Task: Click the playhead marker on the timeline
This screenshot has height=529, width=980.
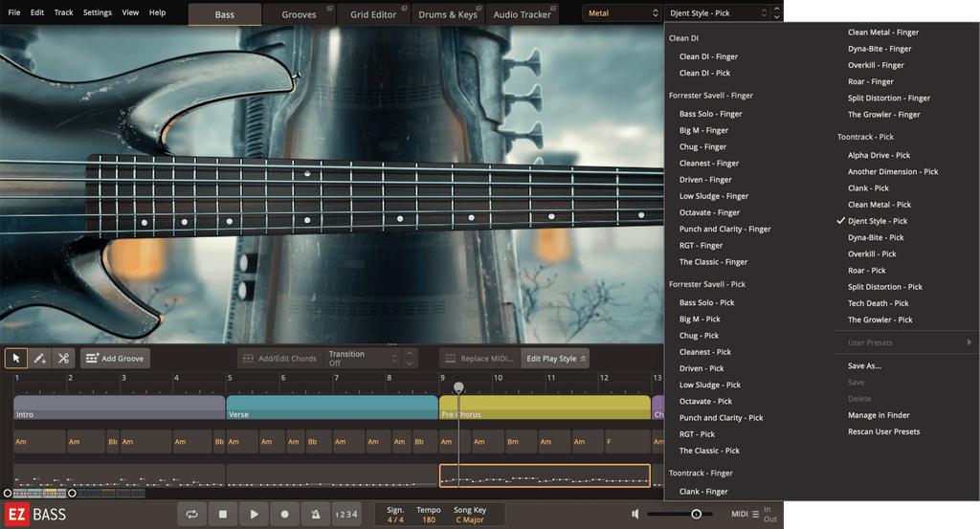Action: (x=458, y=387)
